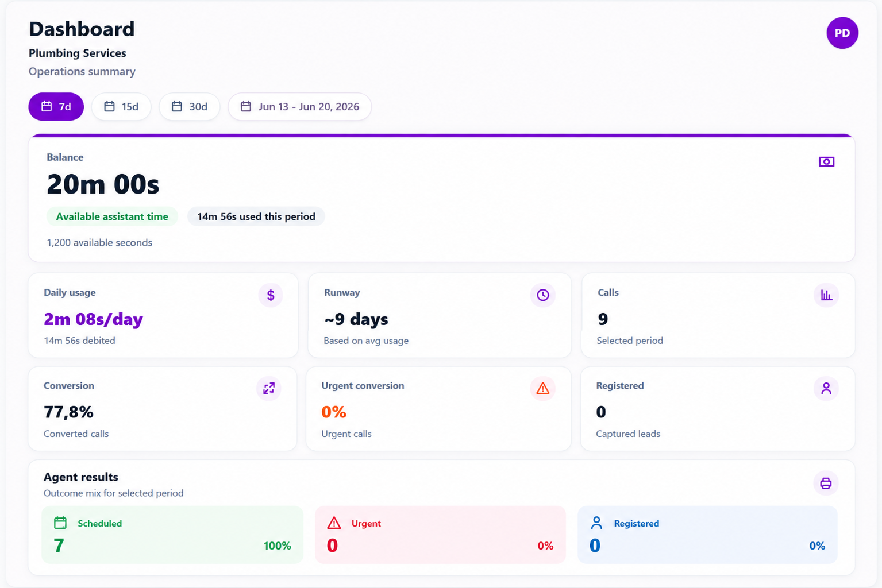
Task: Click the Scheduled results tile
Action: [x=172, y=535]
